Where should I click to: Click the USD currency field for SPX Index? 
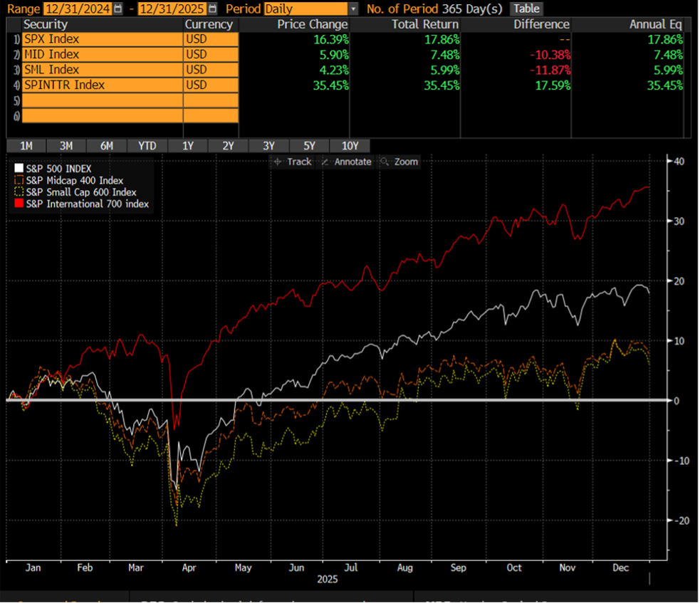211,39
